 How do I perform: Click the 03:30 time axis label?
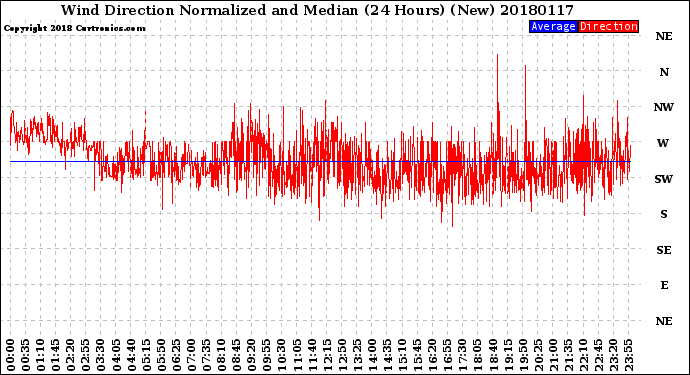tap(101, 355)
